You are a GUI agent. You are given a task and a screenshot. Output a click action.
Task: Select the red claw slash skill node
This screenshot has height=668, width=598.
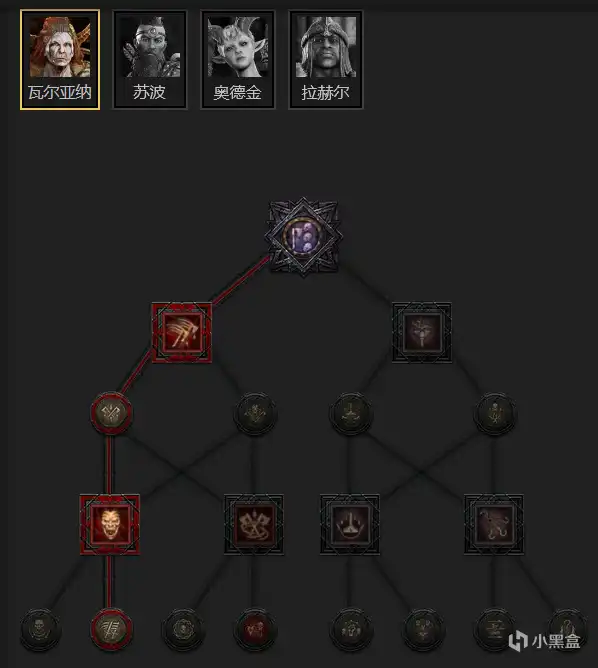click(182, 332)
